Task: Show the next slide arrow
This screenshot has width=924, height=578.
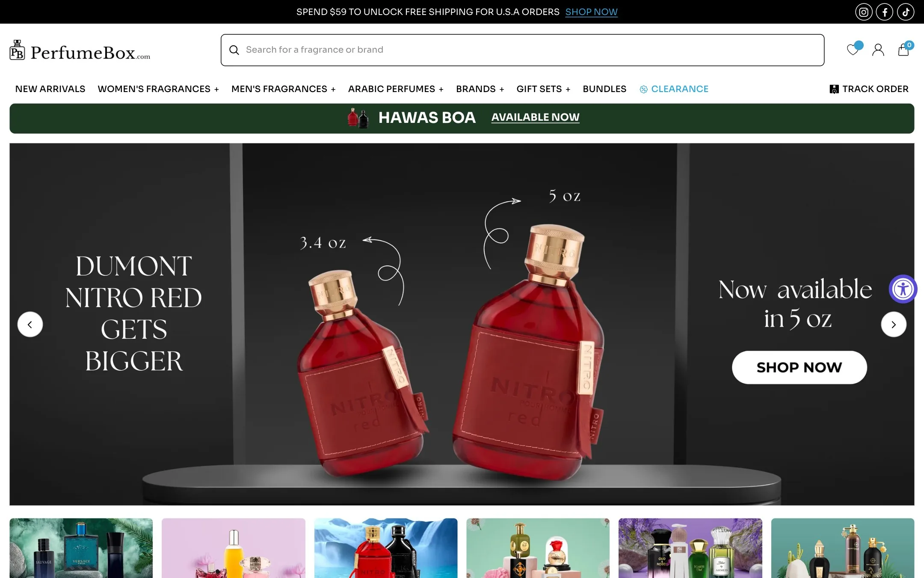Action: tap(894, 325)
